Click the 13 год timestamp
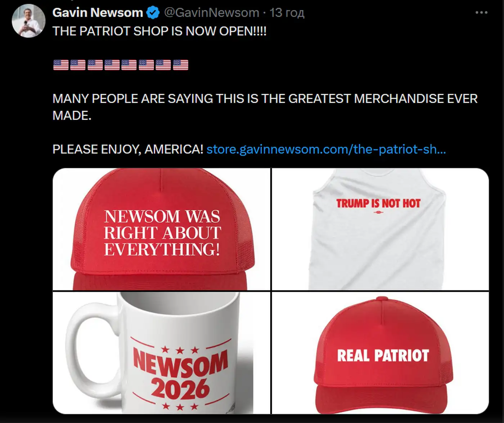This screenshot has width=504, height=423. 287,13
